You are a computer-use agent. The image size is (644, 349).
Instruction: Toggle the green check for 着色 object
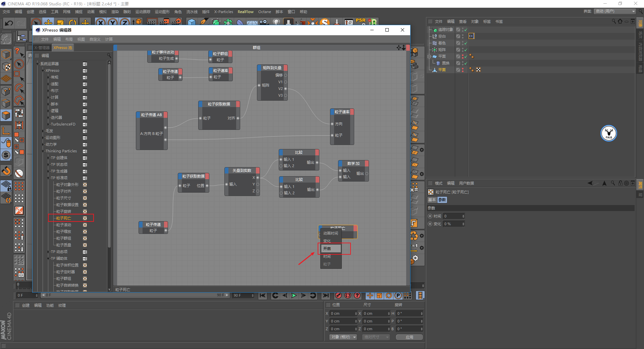click(x=466, y=43)
